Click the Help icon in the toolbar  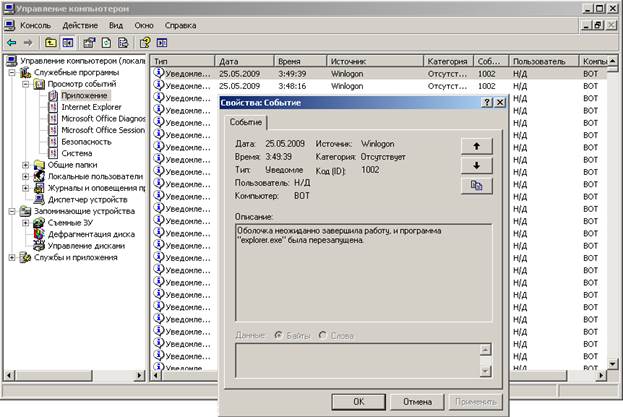tap(144, 43)
